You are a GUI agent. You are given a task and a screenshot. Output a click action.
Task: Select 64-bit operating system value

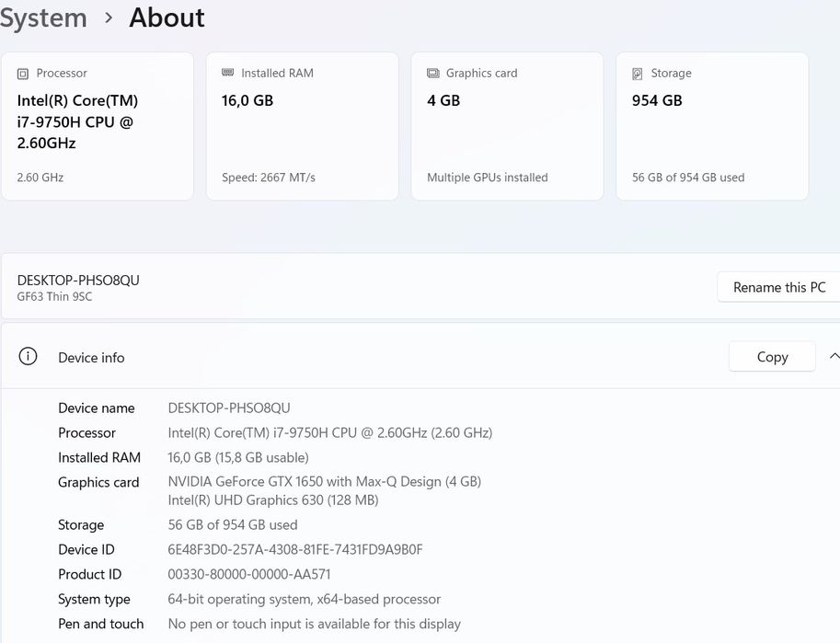point(305,599)
